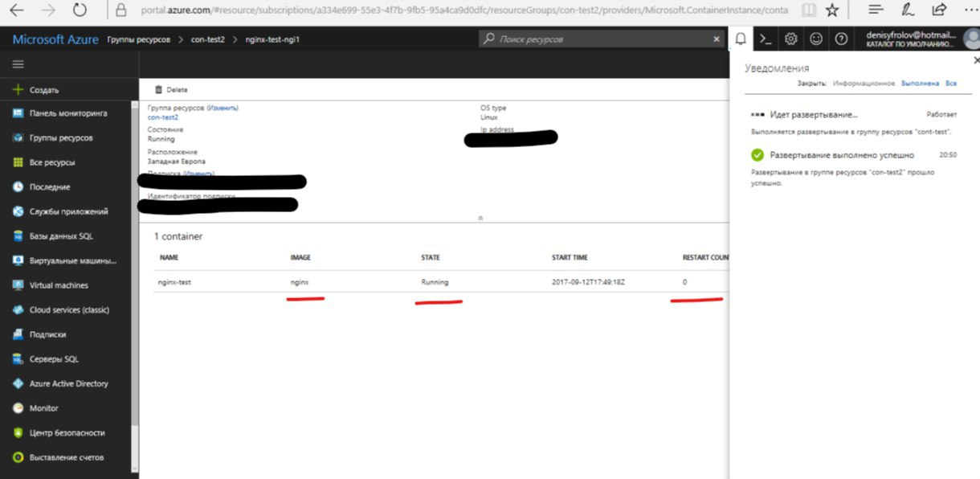Screen dimensions: 980x479
Task: Click the green plus Создать icon
Action: click(x=18, y=90)
